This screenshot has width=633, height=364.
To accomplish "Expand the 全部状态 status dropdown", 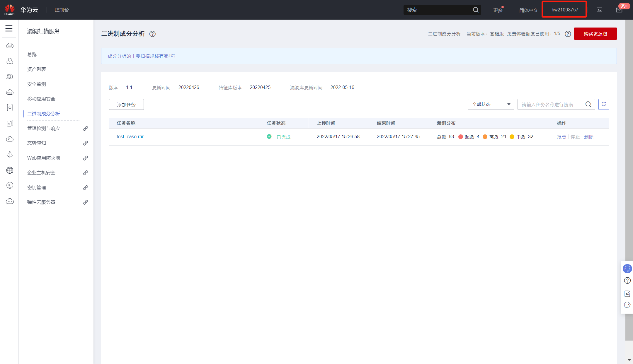I will [491, 105].
